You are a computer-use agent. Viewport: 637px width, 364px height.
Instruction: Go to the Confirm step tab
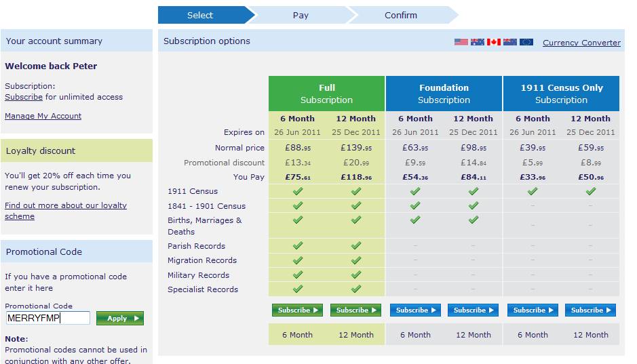(401, 15)
